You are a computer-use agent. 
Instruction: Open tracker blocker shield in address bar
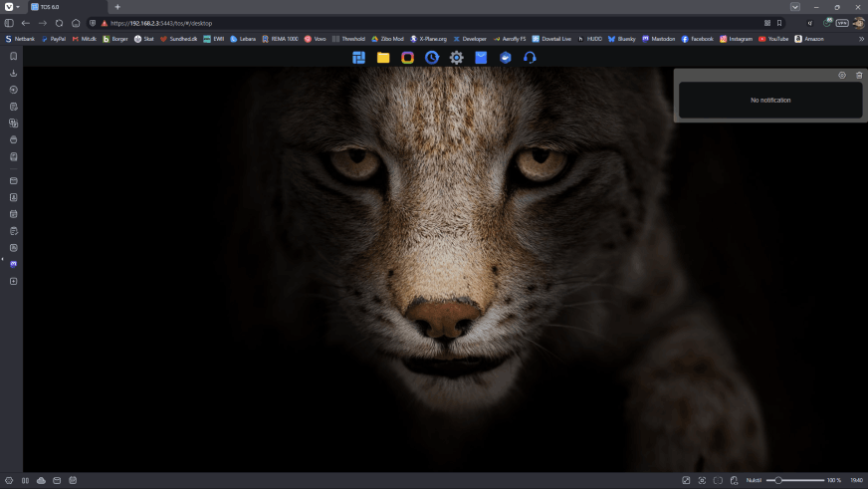[x=93, y=23]
